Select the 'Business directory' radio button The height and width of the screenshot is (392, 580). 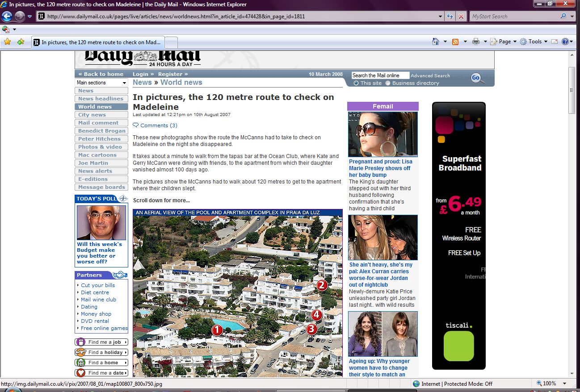pos(388,83)
